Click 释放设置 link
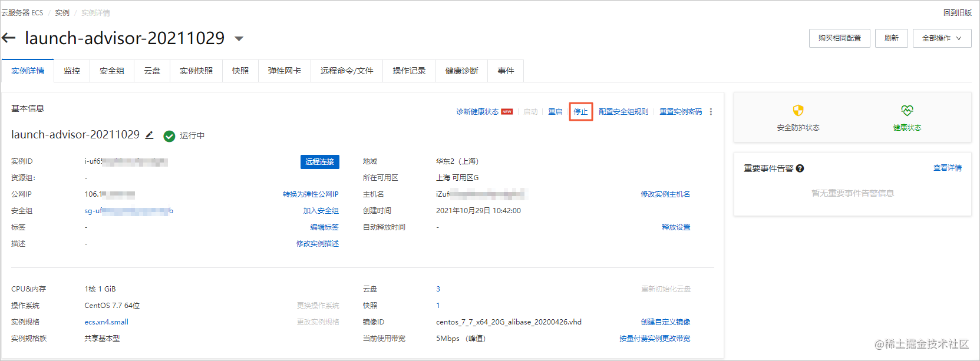The height and width of the screenshot is (361, 980). click(x=676, y=227)
